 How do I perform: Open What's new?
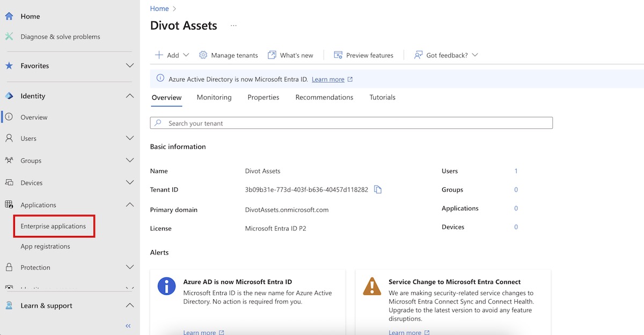coord(290,55)
